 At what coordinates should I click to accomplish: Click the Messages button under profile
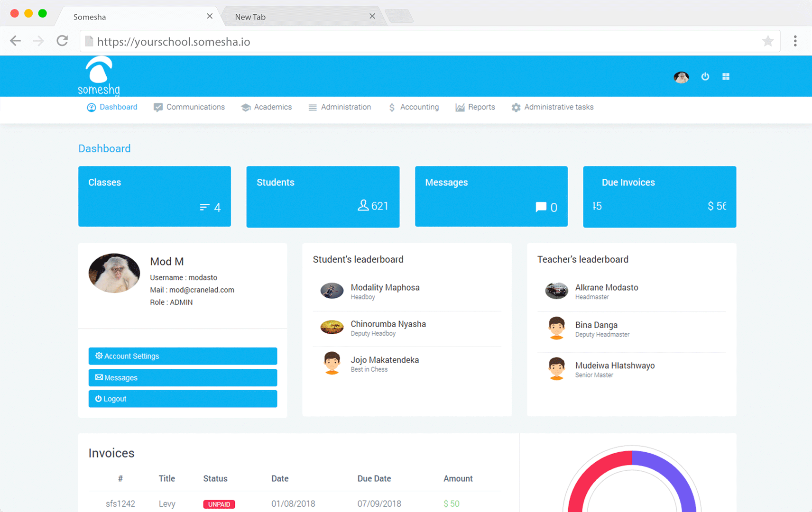pos(183,377)
